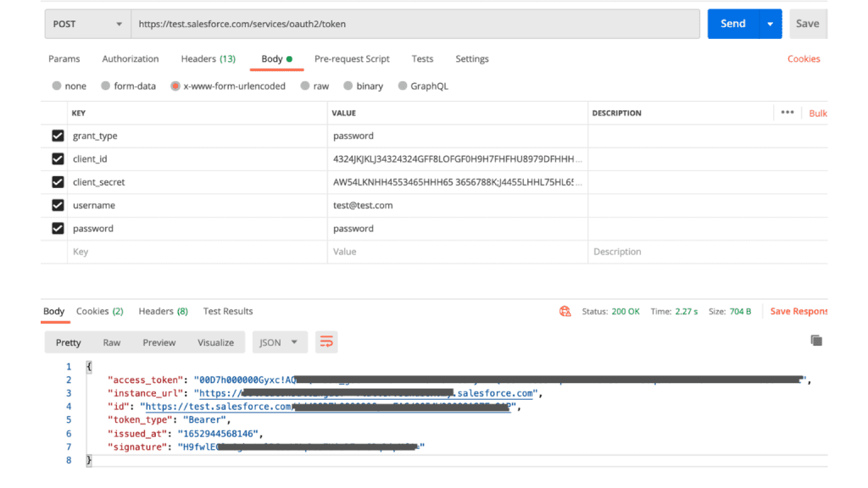The height and width of the screenshot is (488, 868).
Task: Select the raw body type radio button
Action: coord(306,86)
